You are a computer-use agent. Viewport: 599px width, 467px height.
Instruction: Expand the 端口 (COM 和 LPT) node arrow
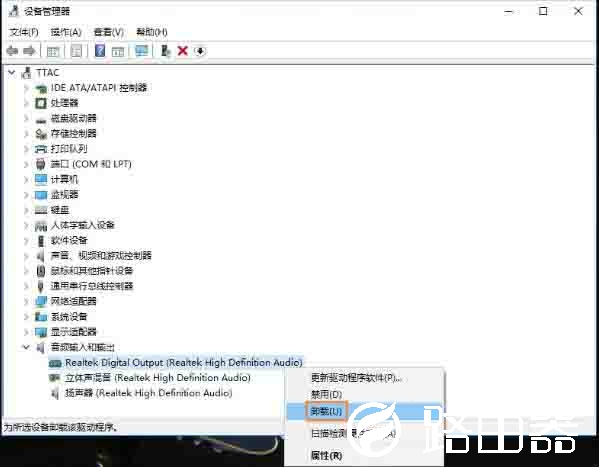tap(26, 164)
